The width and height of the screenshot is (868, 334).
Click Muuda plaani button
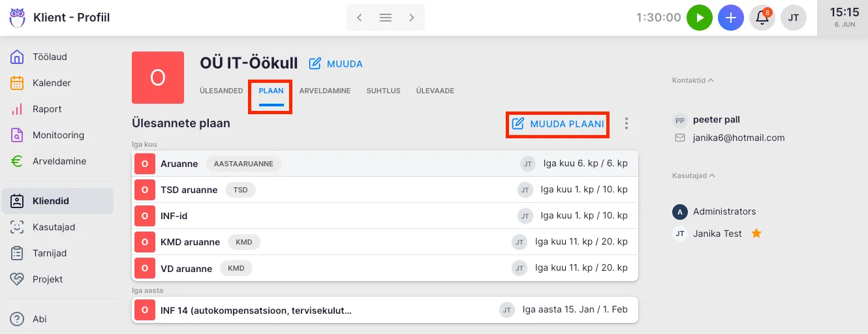(558, 123)
